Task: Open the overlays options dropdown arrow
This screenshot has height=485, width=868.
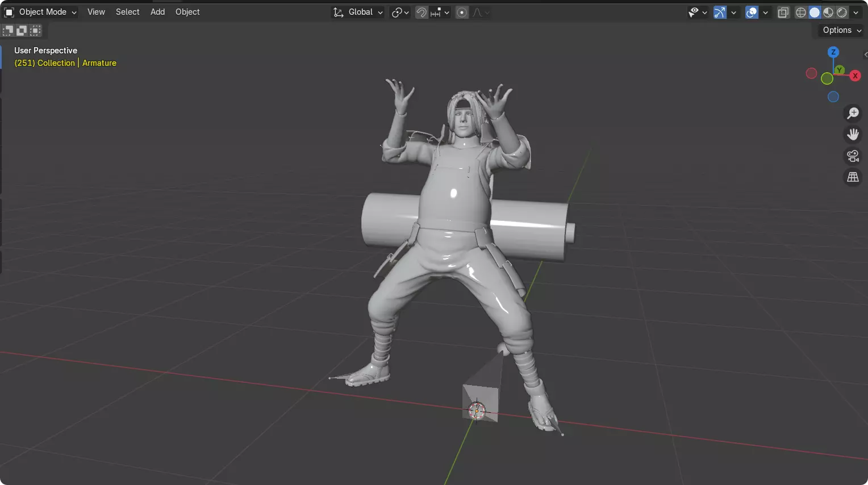Action: (x=765, y=12)
